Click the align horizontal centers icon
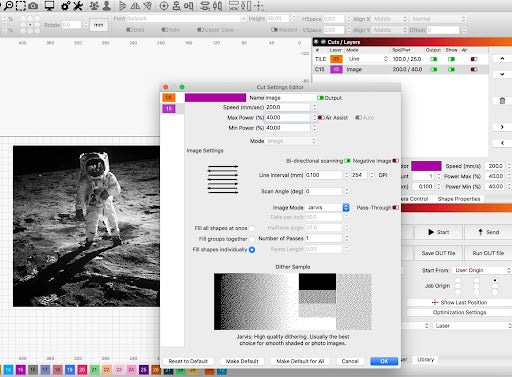 (189, 6)
